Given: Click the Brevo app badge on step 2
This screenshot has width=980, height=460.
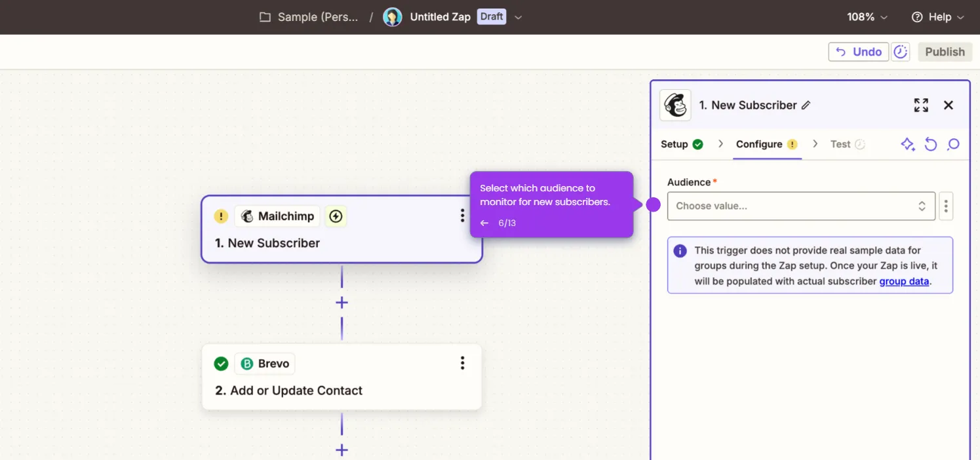Looking at the screenshot, I should [265, 364].
